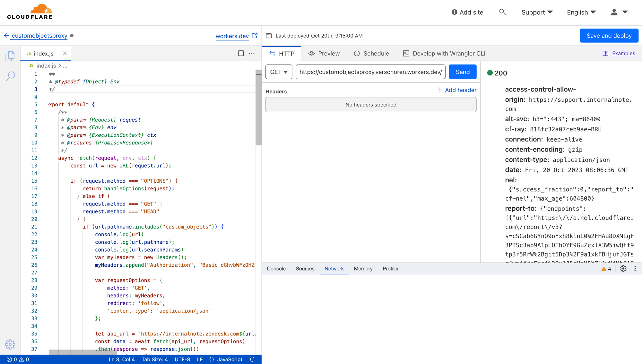
Task: Click the Save and deploy button
Action: click(609, 36)
